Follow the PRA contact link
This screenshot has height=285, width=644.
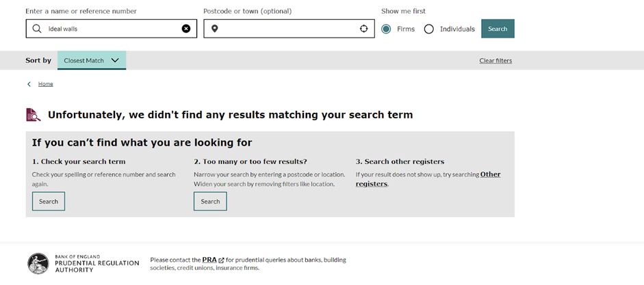[x=209, y=260]
